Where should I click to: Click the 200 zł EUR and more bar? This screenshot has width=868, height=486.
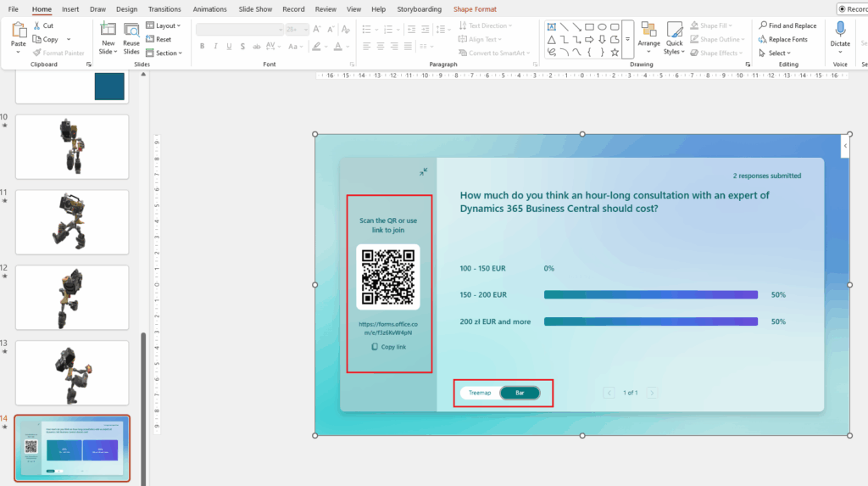click(651, 321)
